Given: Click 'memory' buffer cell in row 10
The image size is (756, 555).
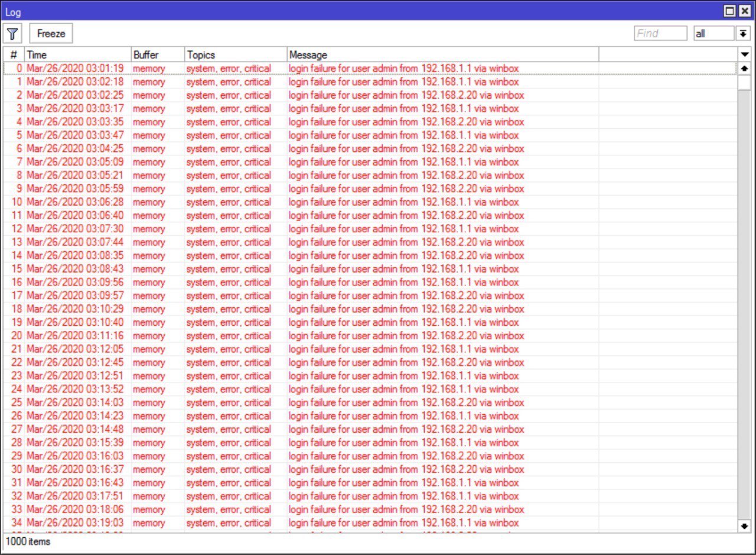Looking at the screenshot, I should (x=149, y=202).
